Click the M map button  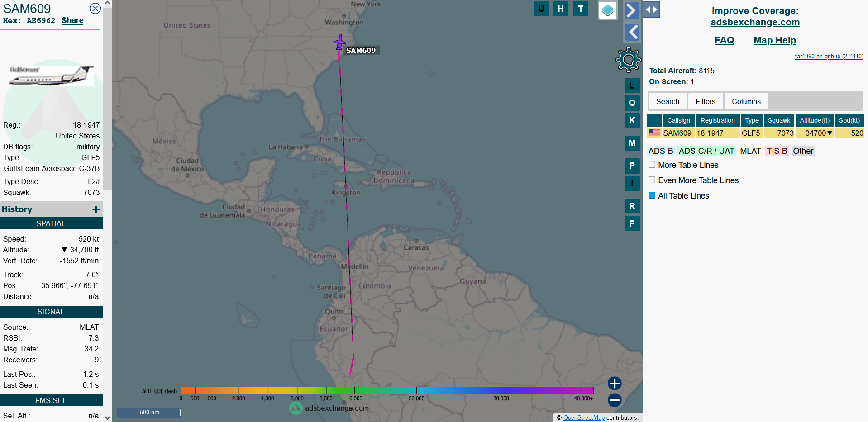[632, 143]
